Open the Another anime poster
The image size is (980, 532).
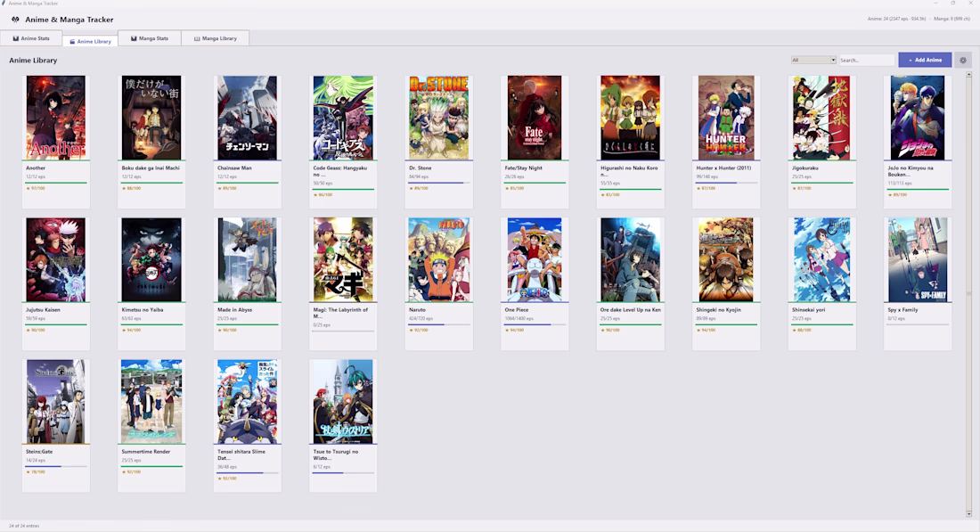click(x=55, y=118)
